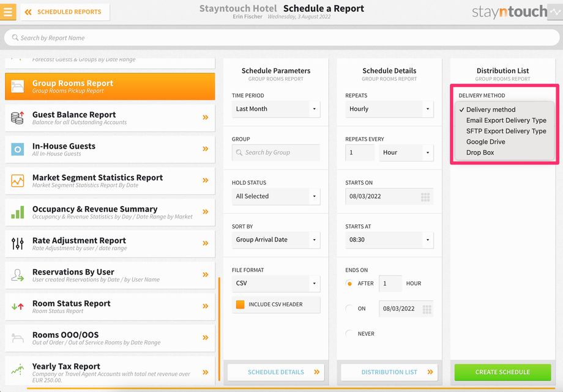Click the blue In-House Guests icon
The width and height of the screenshot is (563, 392).
pyautogui.click(x=17, y=149)
